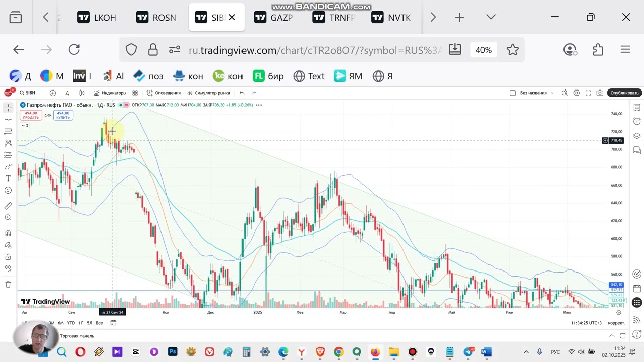
Task: Start Симулятор рынка bar replay
Action: (x=209, y=93)
